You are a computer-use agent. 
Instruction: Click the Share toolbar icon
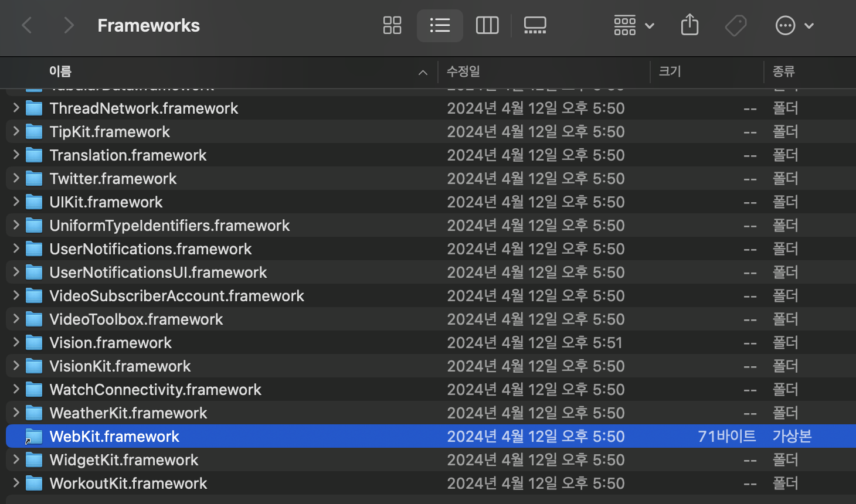click(x=690, y=25)
